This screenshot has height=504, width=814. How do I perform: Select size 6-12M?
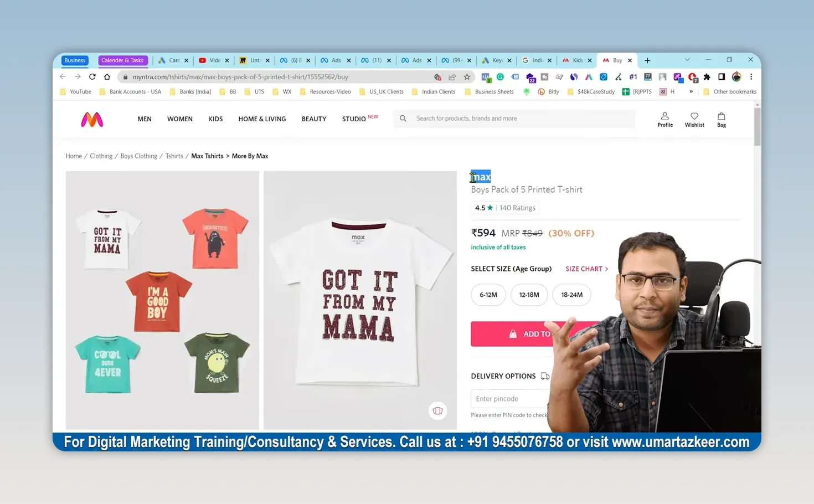point(488,295)
